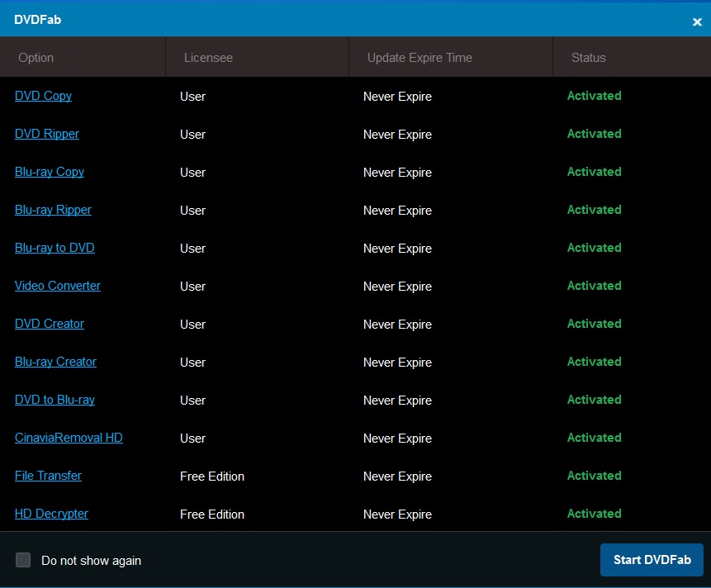Click User licensee for CinaviaRemoval HD
Viewport: 711px width, 588px height.
coord(192,439)
